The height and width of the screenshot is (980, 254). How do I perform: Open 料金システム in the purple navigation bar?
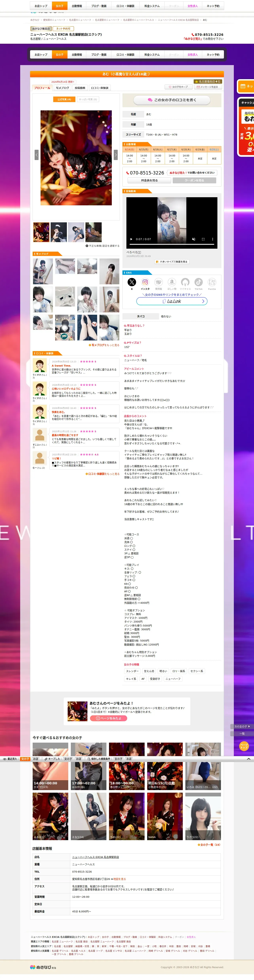coord(152,55)
